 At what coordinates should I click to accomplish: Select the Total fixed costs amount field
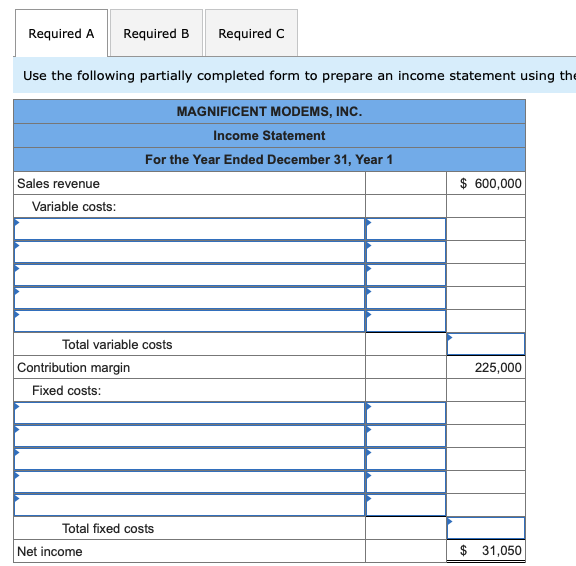(486, 528)
